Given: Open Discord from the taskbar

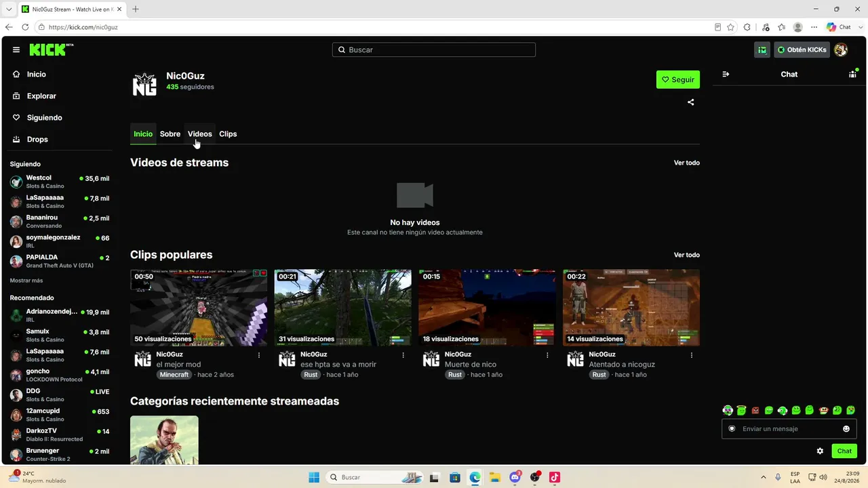Looking at the screenshot, I should pyautogui.click(x=515, y=477).
